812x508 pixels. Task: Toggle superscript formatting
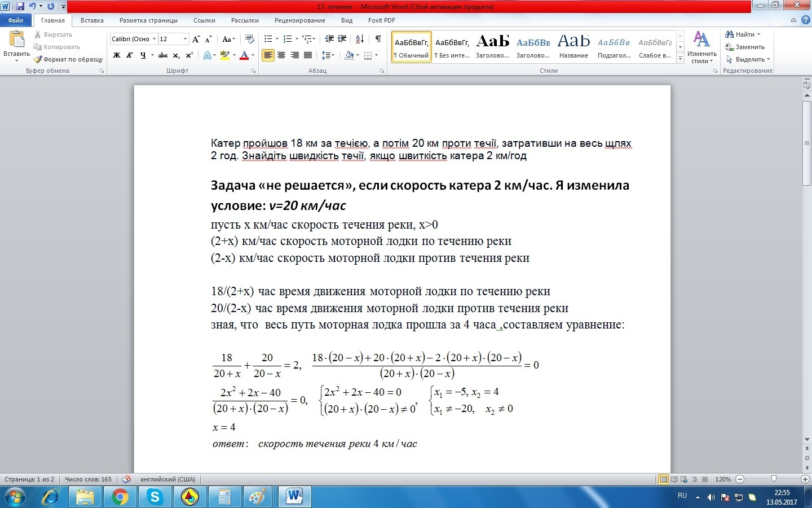(x=189, y=55)
